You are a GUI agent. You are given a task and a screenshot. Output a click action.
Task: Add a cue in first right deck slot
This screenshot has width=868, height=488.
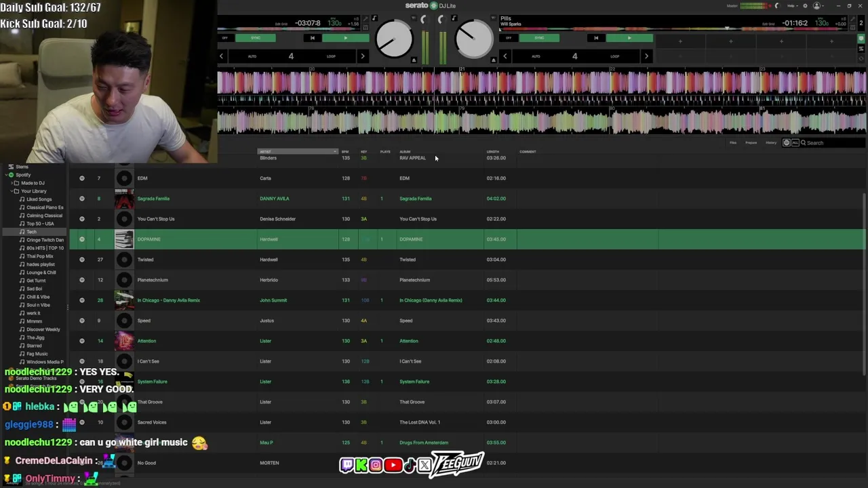point(680,41)
